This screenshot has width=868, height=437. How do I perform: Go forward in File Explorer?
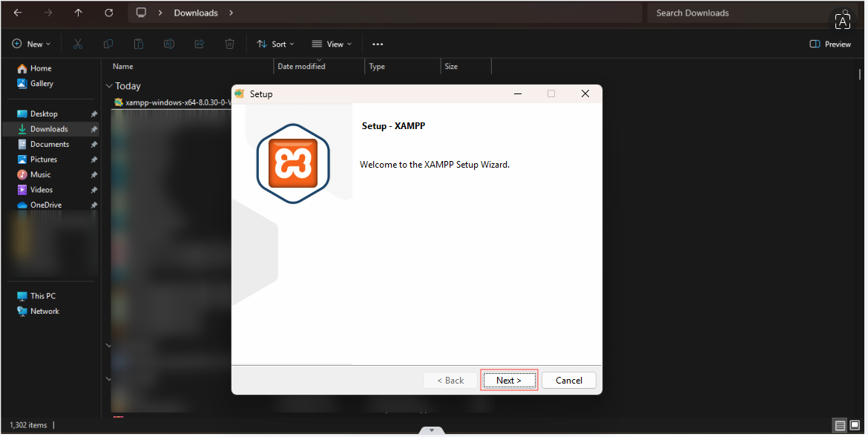[48, 13]
